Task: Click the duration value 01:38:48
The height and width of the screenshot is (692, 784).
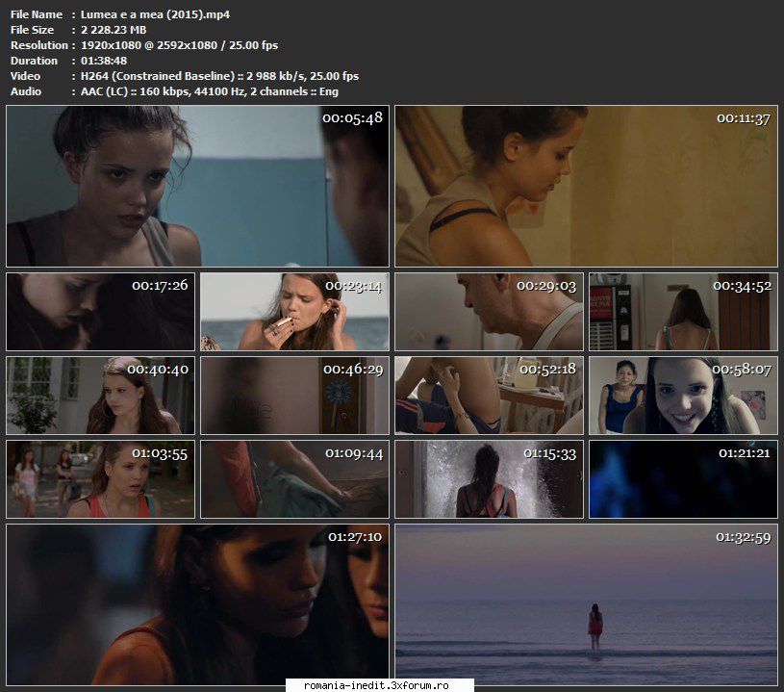Action: pyautogui.click(x=104, y=61)
